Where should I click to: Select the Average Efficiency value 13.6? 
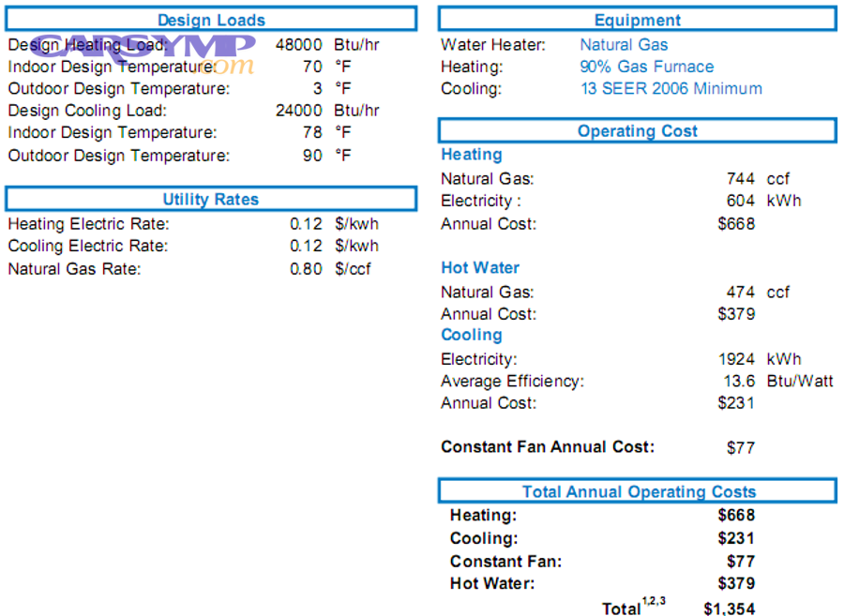pyautogui.click(x=739, y=381)
